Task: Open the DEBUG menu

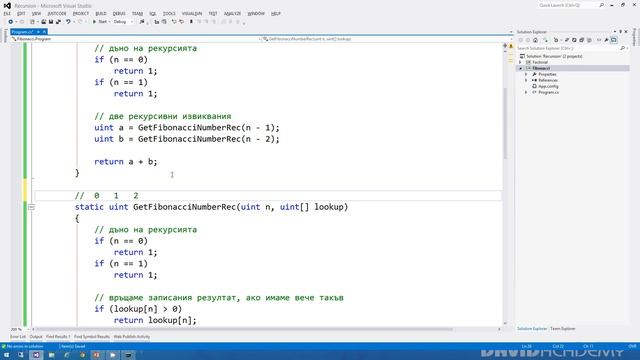Action: click(119, 13)
